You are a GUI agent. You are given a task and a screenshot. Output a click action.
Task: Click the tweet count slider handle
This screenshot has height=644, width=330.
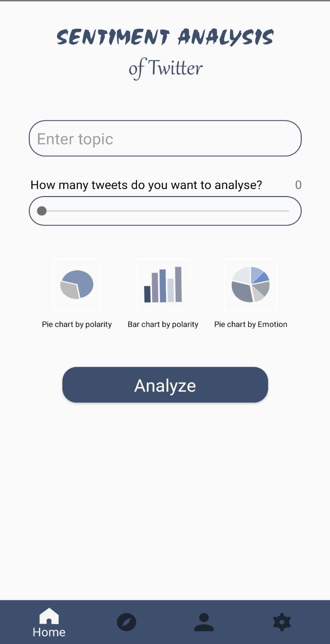click(42, 211)
